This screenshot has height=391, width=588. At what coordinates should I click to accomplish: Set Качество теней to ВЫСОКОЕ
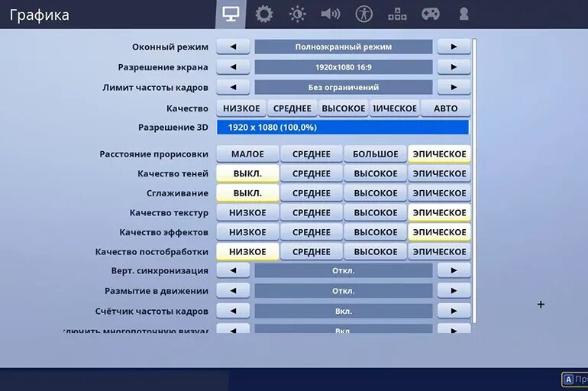click(x=376, y=173)
